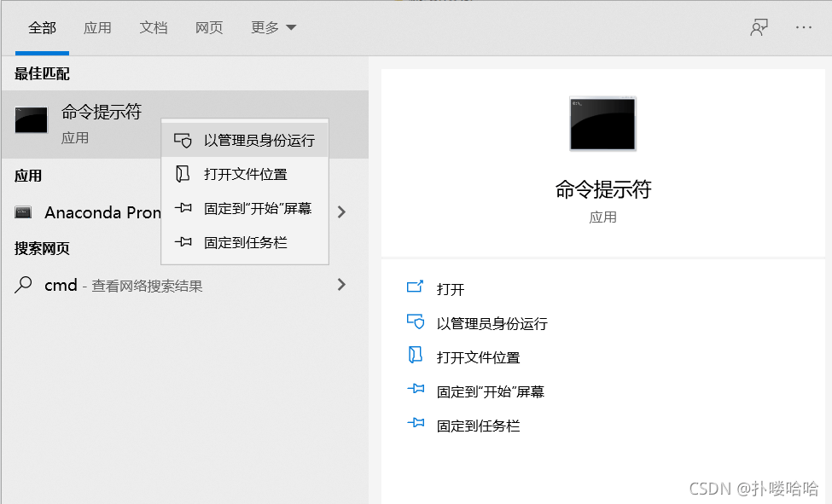The width and height of the screenshot is (832, 504).
Task: Click the feedback person icon at top right
Action: (x=759, y=27)
